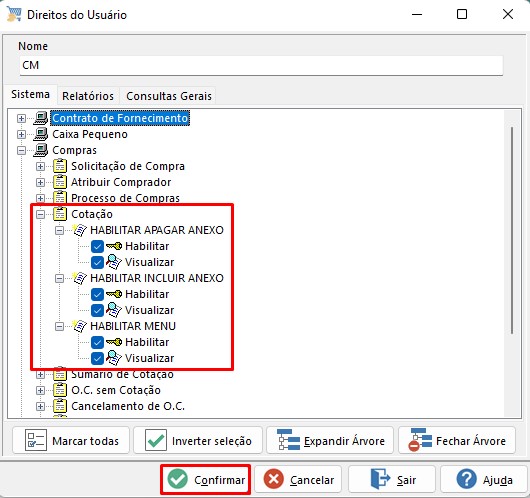Click magnifier icon under HABILITAR INCLUIR ANEXO
The image size is (530, 498).
(114, 310)
